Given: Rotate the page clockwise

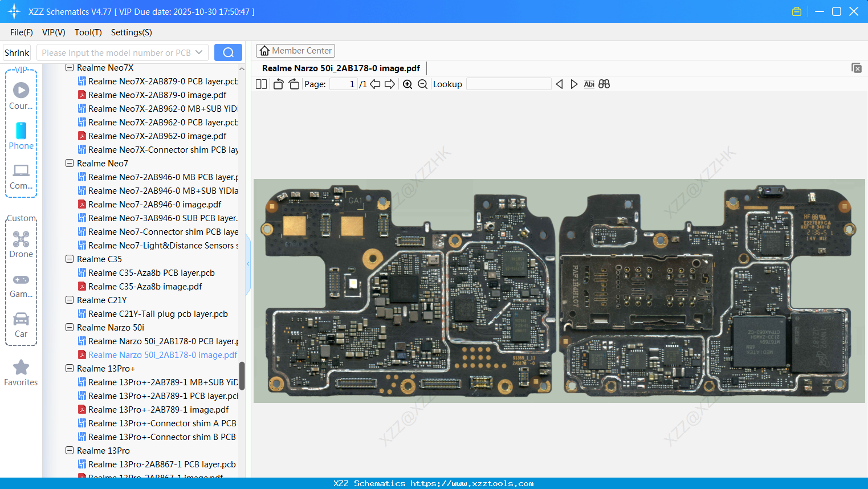Looking at the screenshot, I should 294,83.
